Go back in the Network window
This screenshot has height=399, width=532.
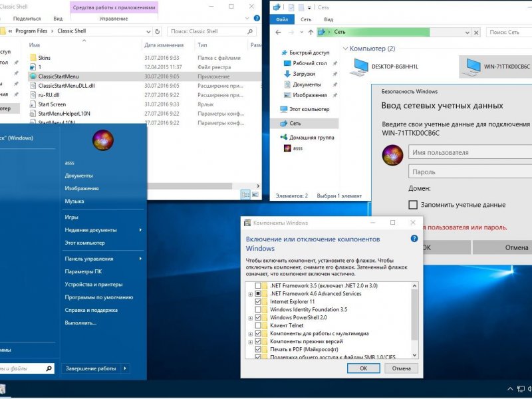[x=278, y=32]
